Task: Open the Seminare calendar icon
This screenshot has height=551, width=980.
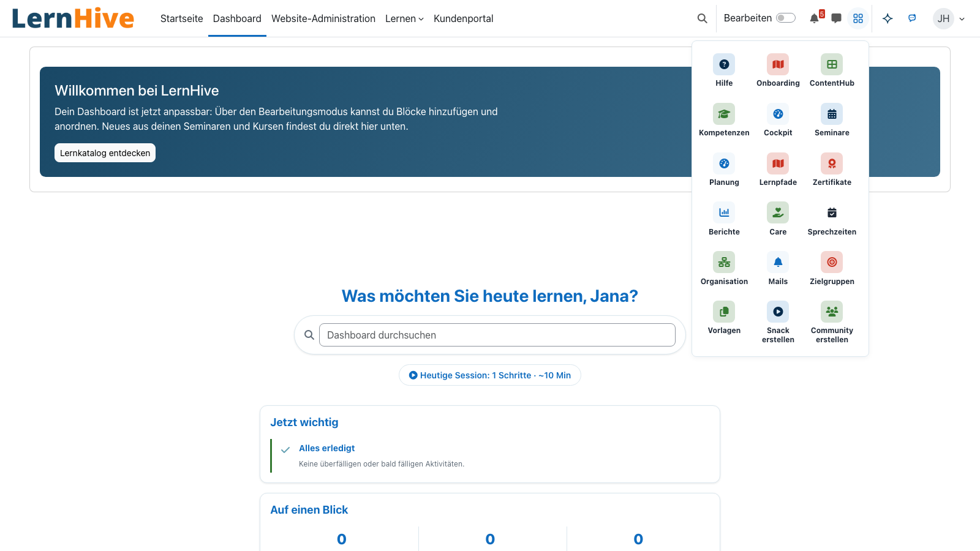Action: coord(832,114)
